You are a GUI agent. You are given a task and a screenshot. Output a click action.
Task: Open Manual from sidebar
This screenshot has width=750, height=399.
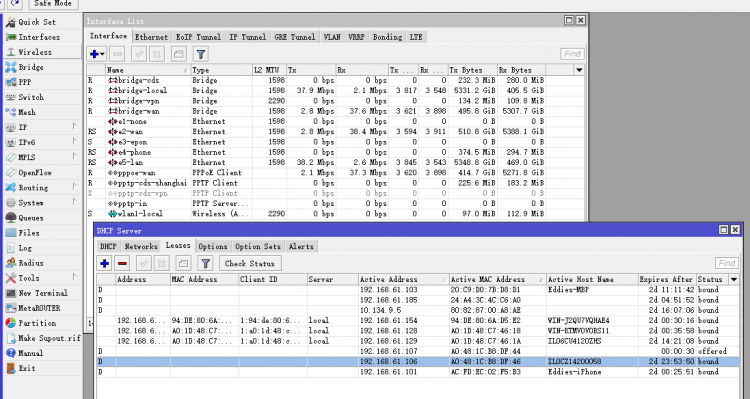pyautogui.click(x=31, y=353)
